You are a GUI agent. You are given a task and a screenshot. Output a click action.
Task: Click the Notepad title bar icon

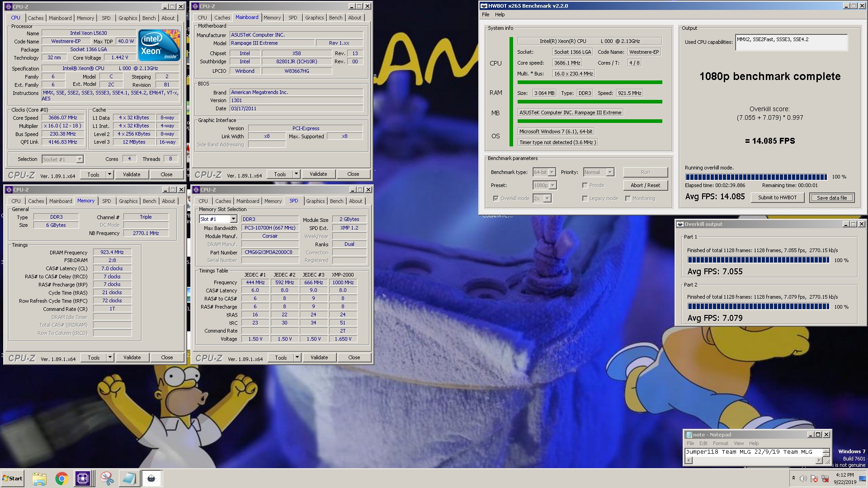point(689,435)
